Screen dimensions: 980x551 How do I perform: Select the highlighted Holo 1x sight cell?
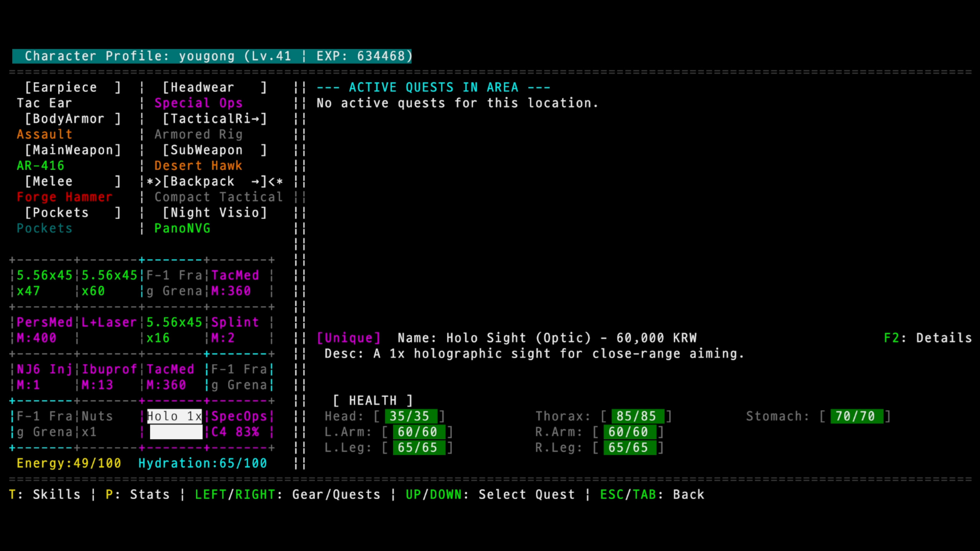[x=175, y=424]
